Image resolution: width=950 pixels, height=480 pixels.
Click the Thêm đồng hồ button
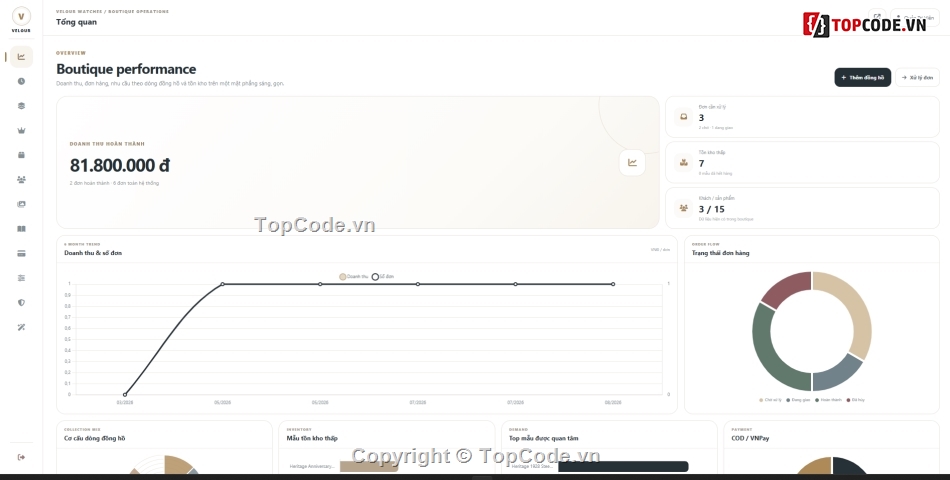[x=862, y=78]
